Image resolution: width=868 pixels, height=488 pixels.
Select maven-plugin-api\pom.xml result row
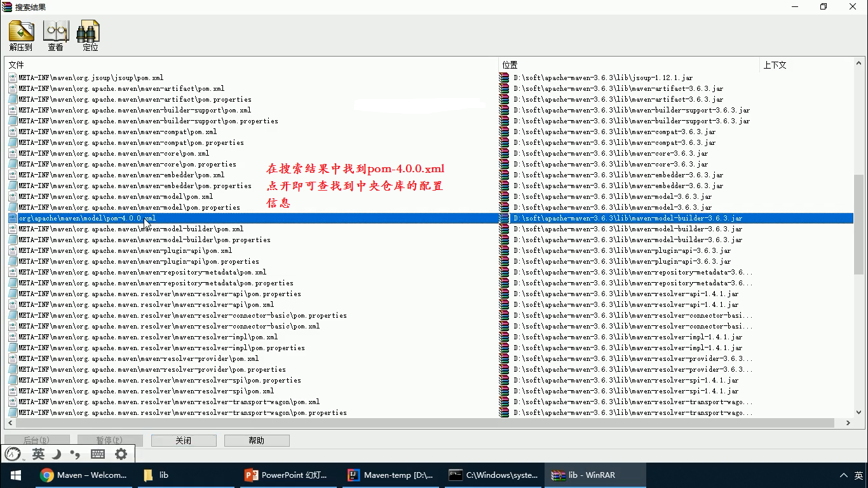coord(430,250)
